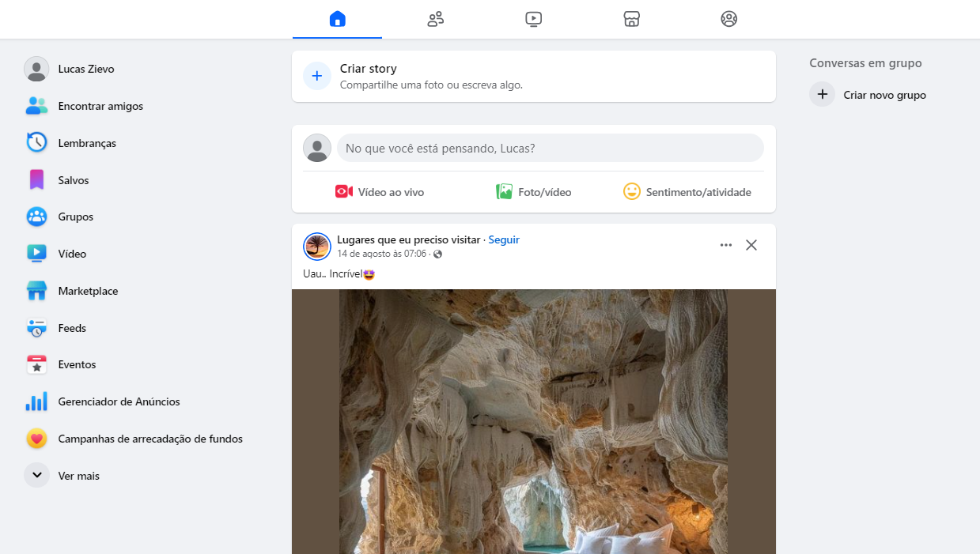
Task: Click the Encontrar amigos icon
Action: point(36,106)
